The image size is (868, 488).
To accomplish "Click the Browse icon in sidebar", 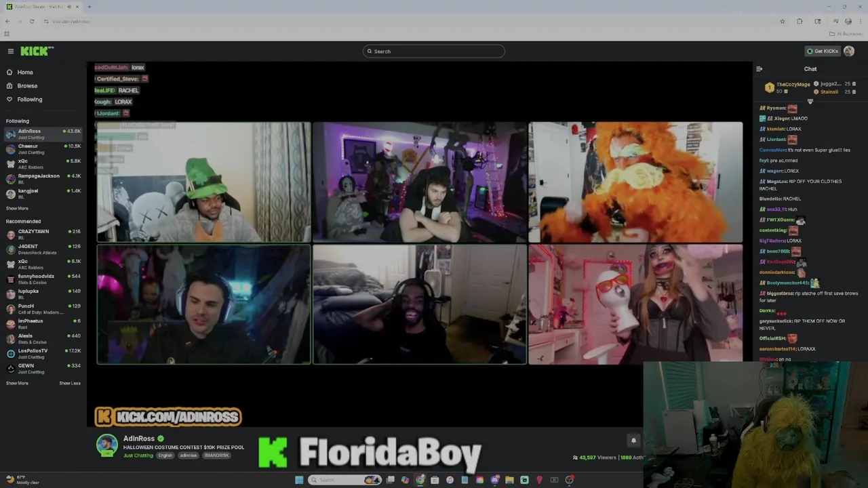I will [x=9, y=86].
